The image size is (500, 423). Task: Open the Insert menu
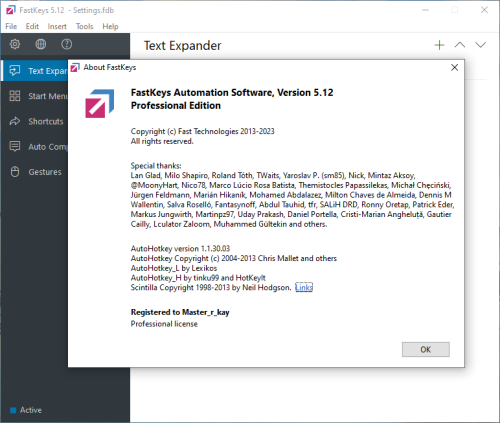point(57,26)
